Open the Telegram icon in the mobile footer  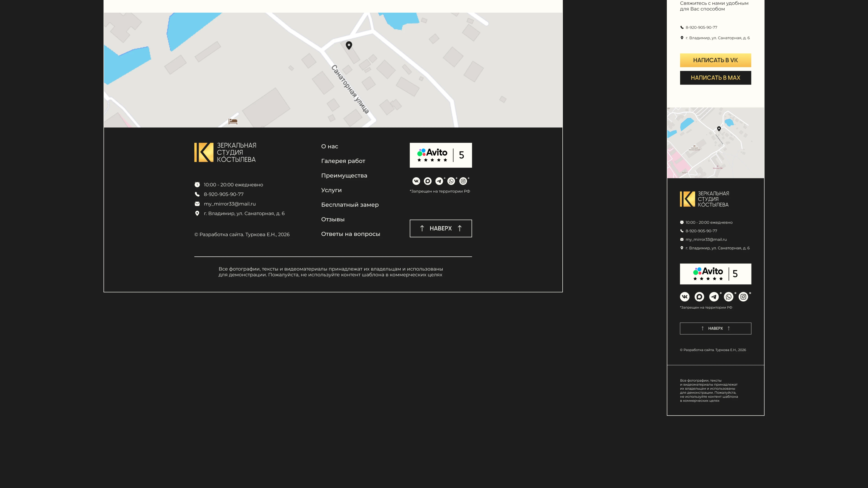(x=714, y=297)
